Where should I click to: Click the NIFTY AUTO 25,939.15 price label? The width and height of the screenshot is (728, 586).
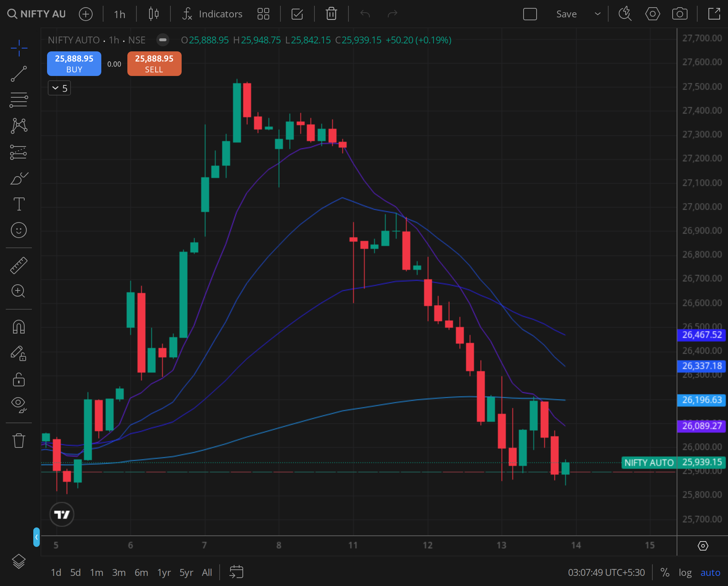pyautogui.click(x=674, y=463)
